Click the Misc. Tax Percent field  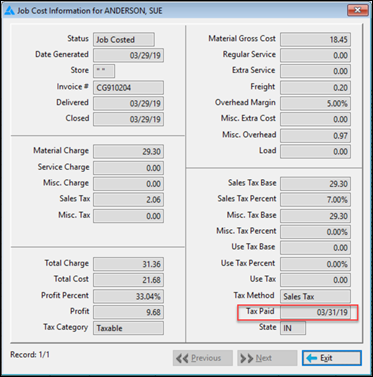(315, 232)
